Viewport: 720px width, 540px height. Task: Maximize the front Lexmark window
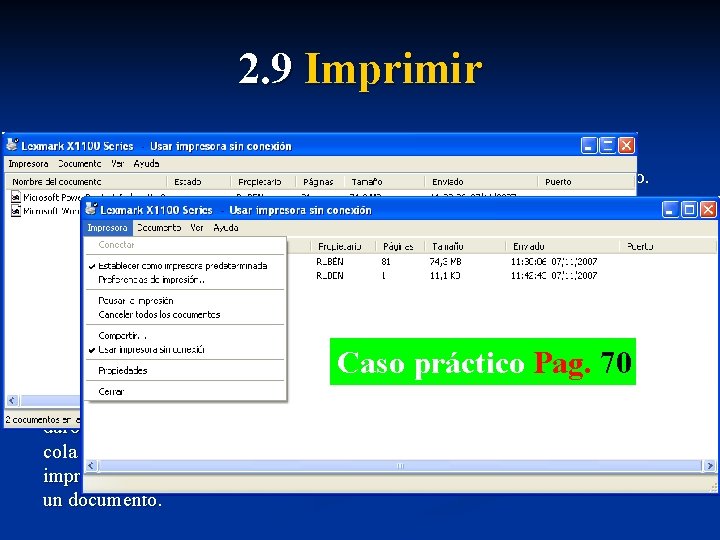coord(689,210)
